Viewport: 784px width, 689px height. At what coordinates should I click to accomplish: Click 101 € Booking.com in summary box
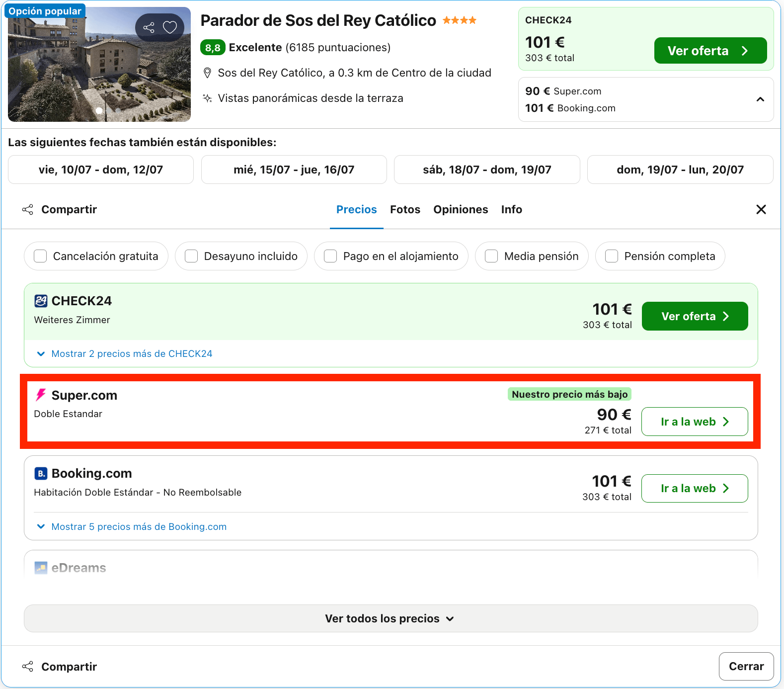[x=570, y=108]
